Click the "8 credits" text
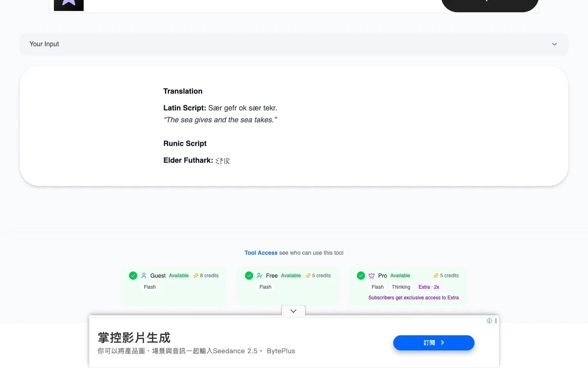This screenshot has width=588, height=368. (209, 276)
